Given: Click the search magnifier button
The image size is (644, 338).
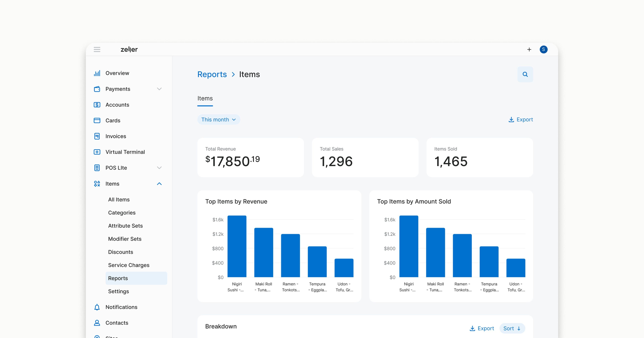Looking at the screenshot, I should [525, 74].
